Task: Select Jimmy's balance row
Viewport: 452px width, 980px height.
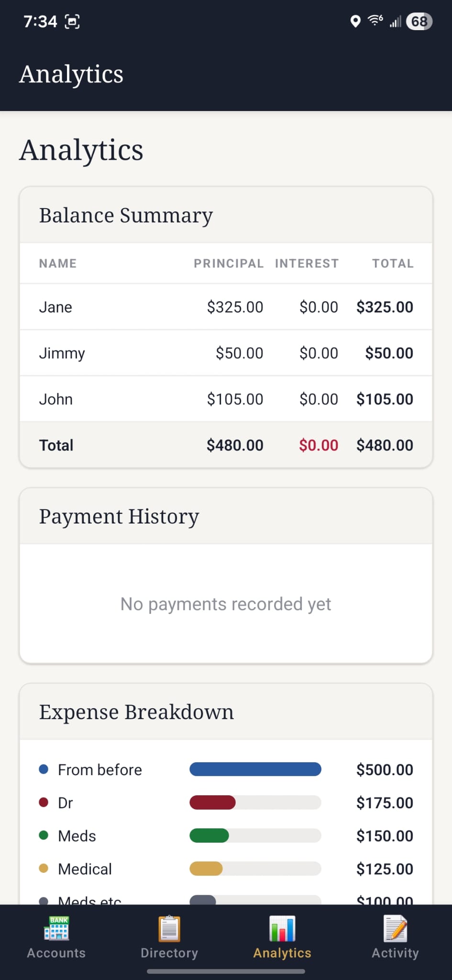Action: (226, 353)
